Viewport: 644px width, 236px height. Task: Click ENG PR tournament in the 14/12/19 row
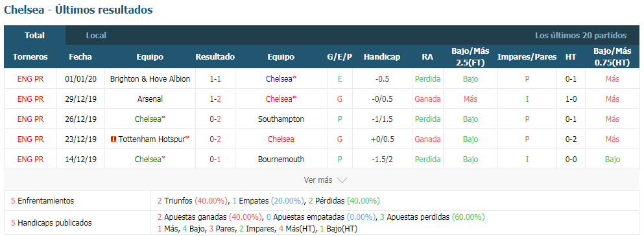coord(30,159)
